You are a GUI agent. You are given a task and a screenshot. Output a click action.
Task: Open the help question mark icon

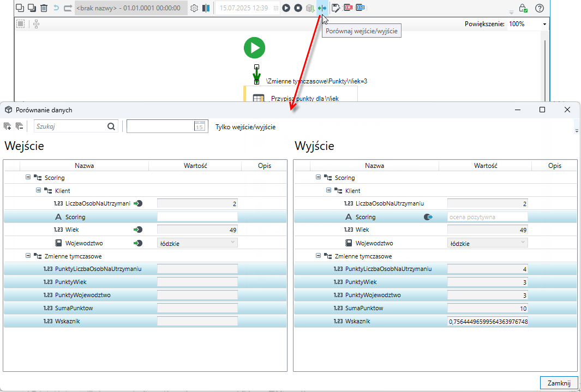[540, 8]
